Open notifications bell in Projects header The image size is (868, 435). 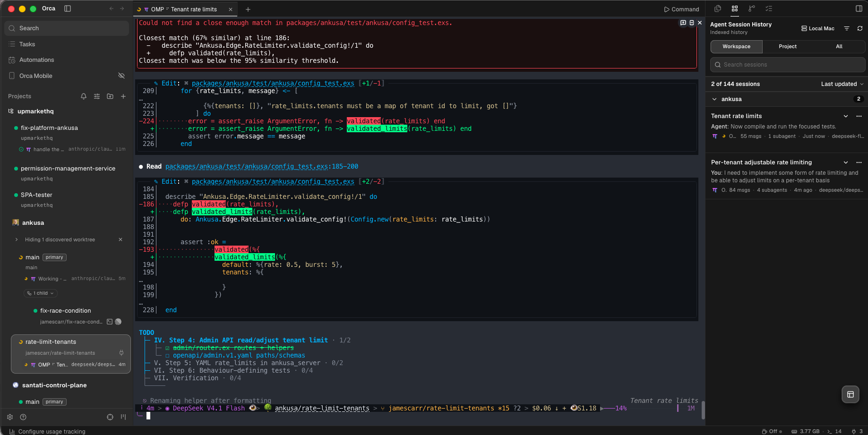coord(84,96)
